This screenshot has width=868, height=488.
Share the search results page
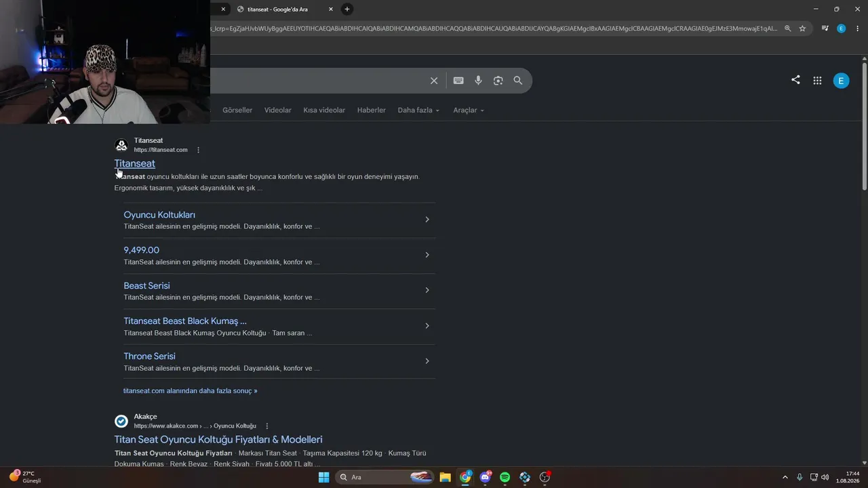795,80
